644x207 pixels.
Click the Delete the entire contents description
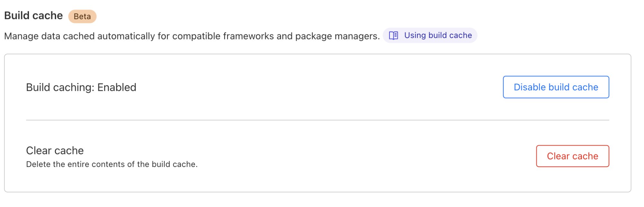click(x=111, y=164)
